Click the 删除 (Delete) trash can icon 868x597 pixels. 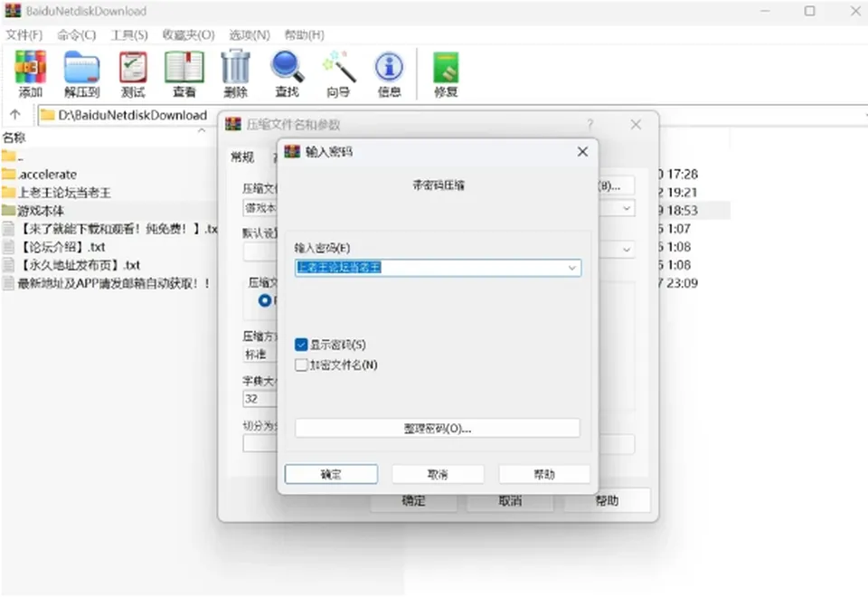click(x=236, y=73)
